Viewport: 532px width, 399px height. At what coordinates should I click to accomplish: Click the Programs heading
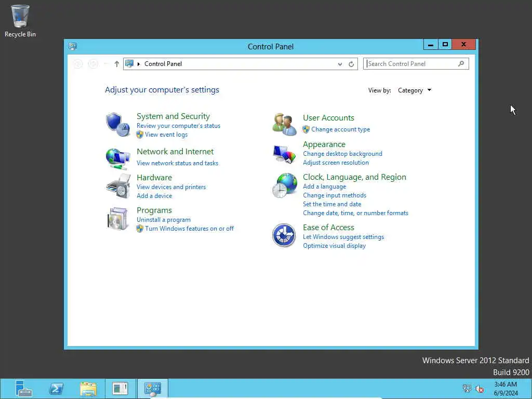pyautogui.click(x=154, y=210)
